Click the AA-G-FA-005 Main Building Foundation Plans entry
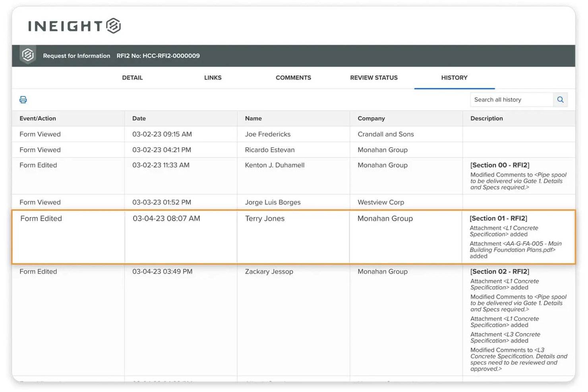 516,250
